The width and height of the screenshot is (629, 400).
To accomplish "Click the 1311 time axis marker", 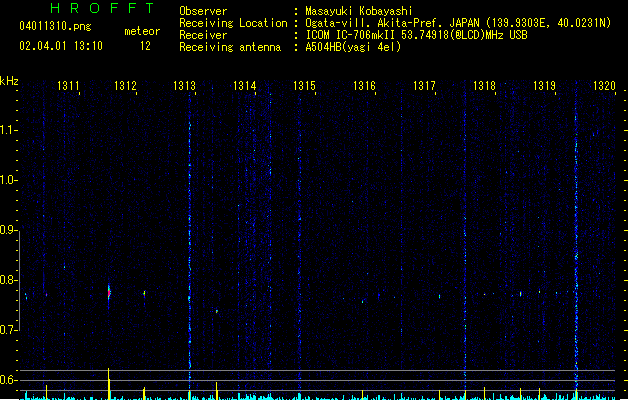I will [68, 85].
